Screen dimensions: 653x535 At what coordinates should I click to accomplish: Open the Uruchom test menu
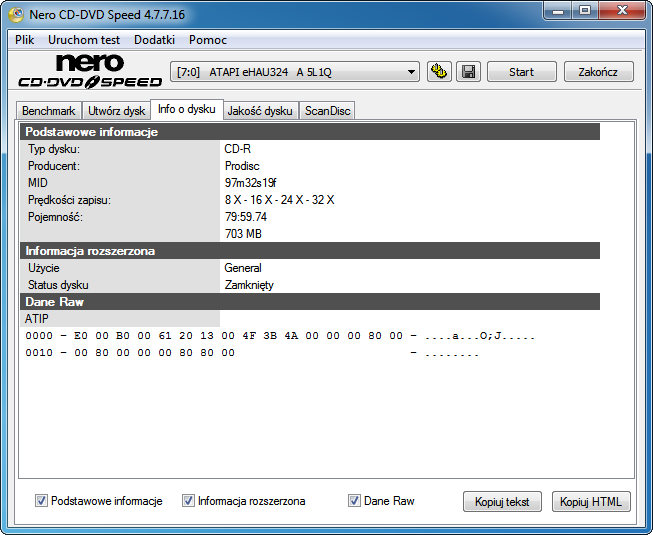[84, 40]
